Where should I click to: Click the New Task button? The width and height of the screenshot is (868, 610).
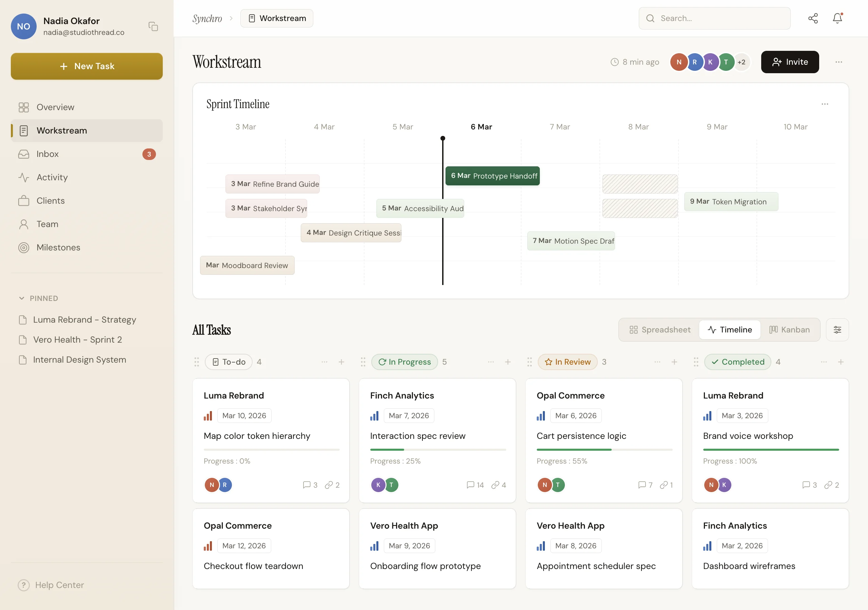86,66
